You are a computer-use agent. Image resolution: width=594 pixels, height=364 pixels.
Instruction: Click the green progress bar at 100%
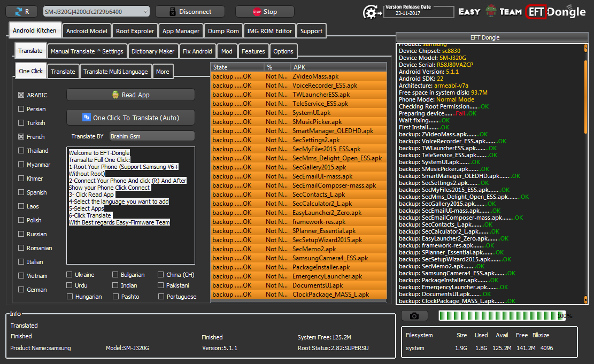(503, 316)
